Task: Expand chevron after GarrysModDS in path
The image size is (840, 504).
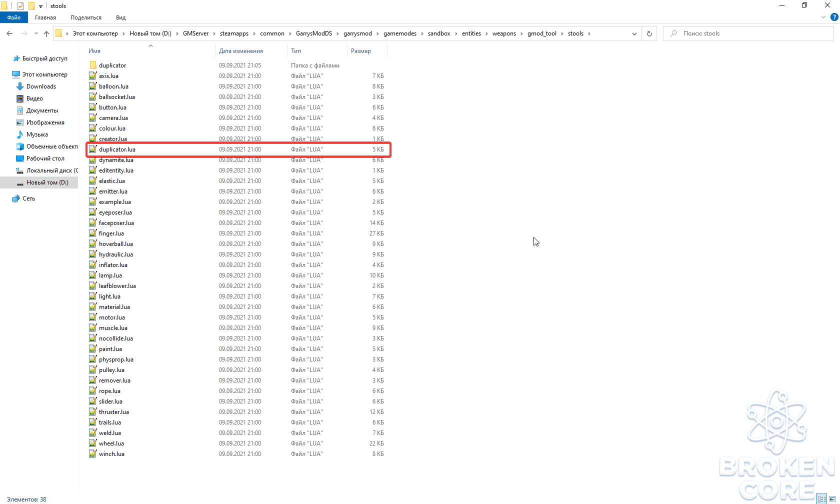Action: pyautogui.click(x=338, y=33)
